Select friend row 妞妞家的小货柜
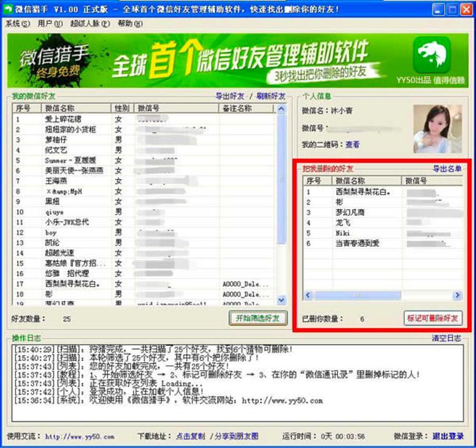This screenshot has height=448, width=476. [144, 130]
